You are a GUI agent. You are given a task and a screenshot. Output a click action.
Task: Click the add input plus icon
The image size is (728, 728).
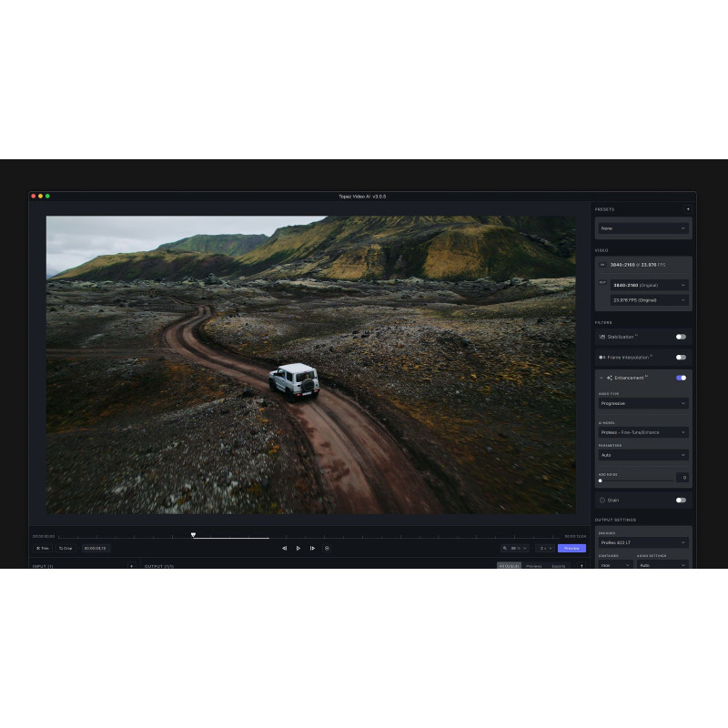[131, 566]
